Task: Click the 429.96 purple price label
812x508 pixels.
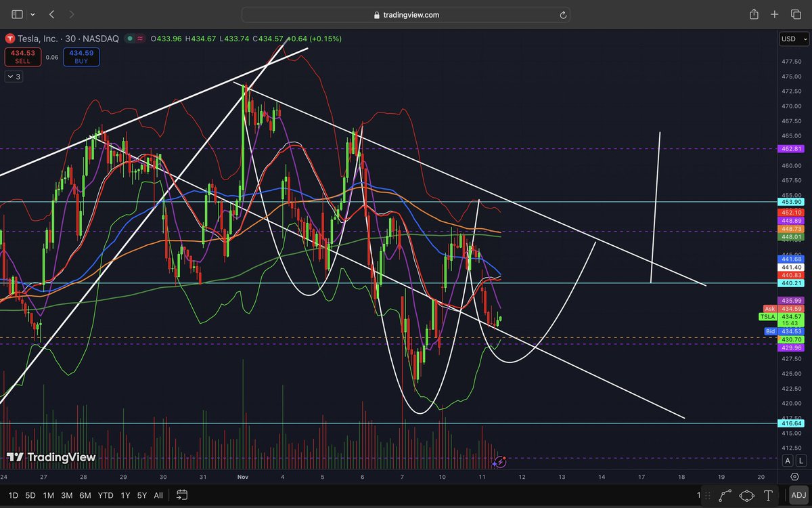Action: (792, 347)
